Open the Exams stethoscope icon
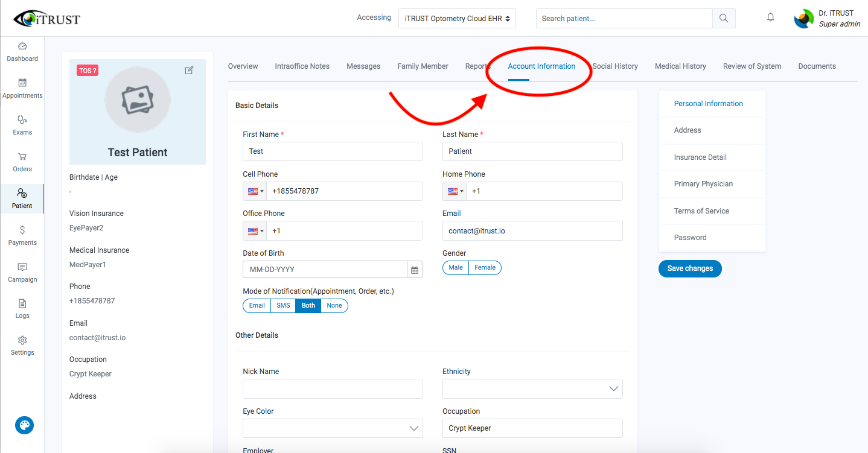 (22, 119)
